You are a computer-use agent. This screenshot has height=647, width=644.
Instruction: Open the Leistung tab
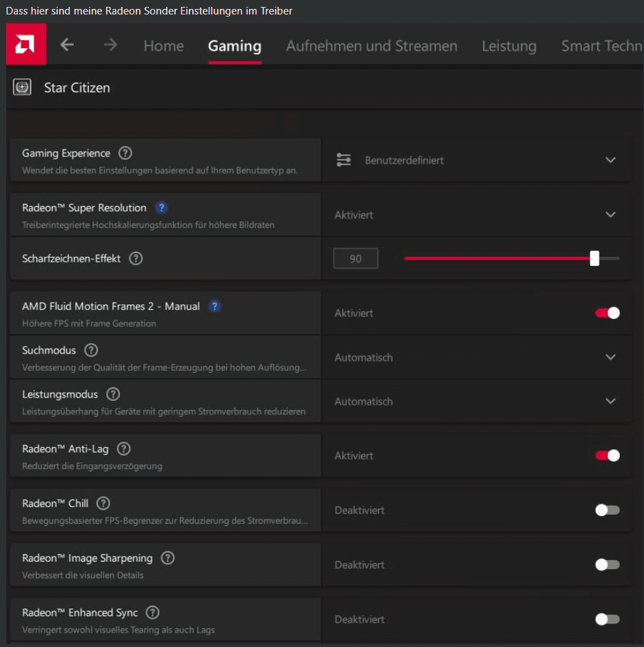(x=509, y=45)
